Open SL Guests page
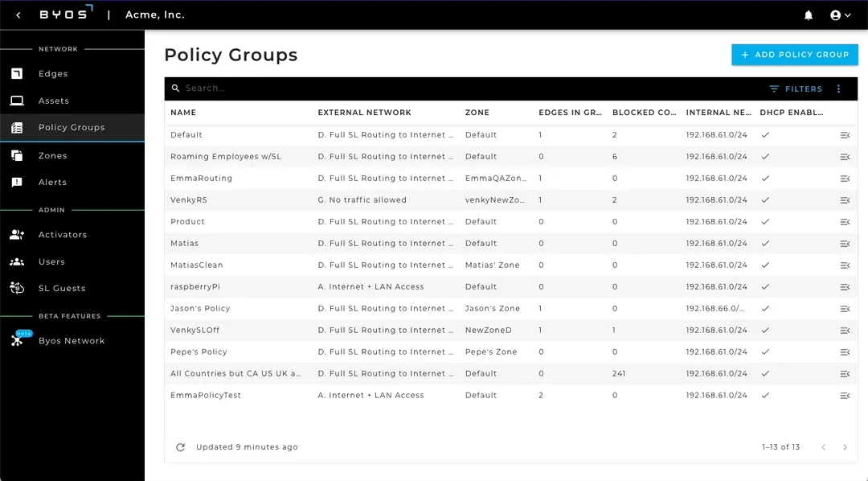 coord(61,288)
